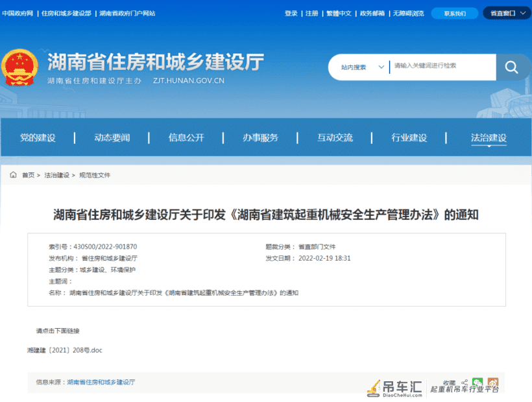
Task: Go to the 中国政府网 link
Action: 18,13
